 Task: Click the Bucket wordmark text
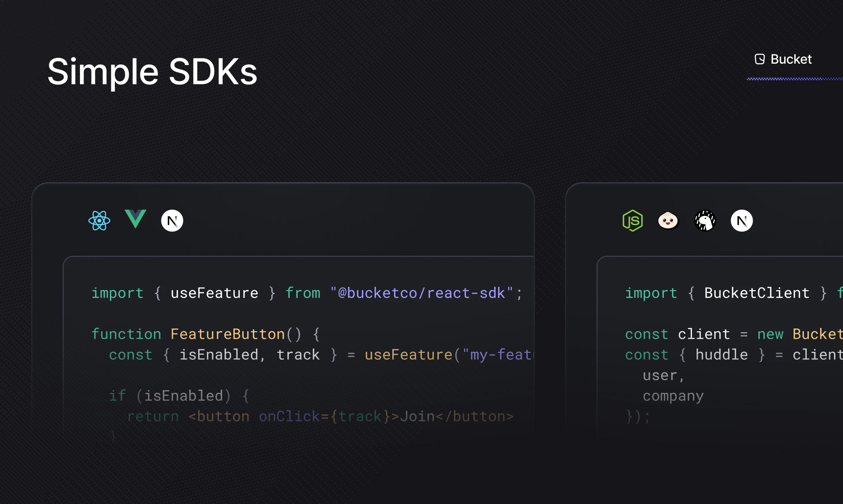[x=791, y=59]
